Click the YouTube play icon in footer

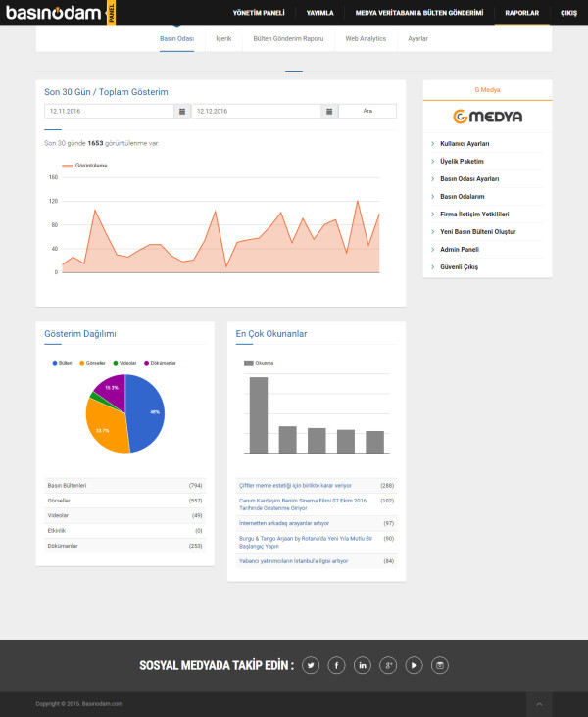click(416, 665)
